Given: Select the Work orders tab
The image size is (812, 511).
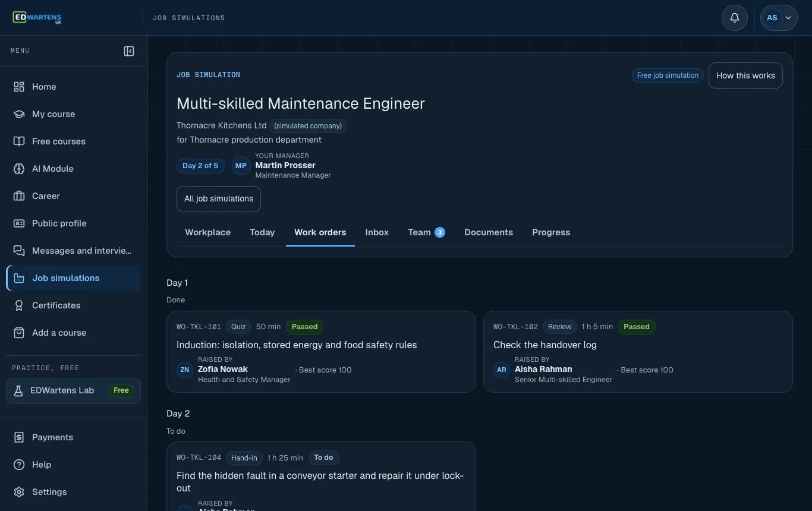Looking at the screenshot, I should click(x=320, y=232).
